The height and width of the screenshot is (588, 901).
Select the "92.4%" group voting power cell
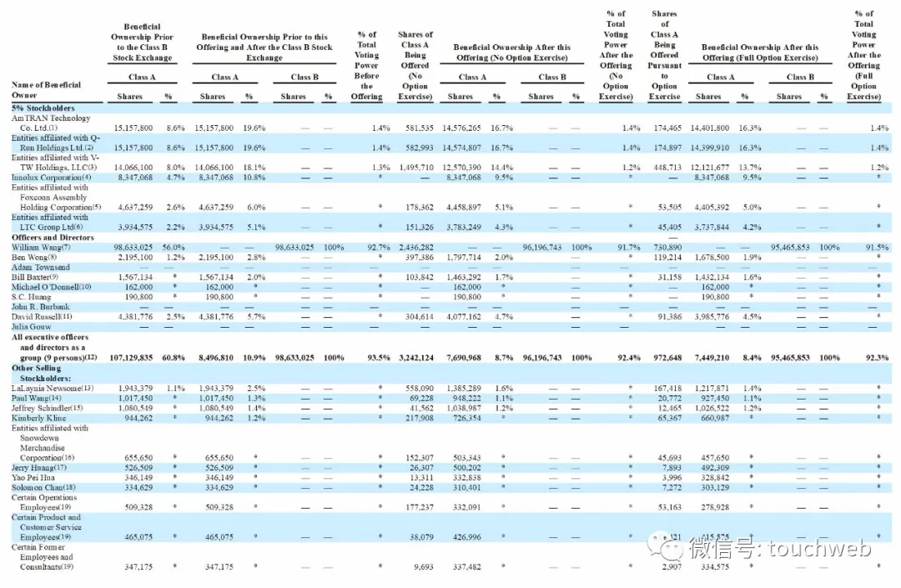click(x=629, y=358)
